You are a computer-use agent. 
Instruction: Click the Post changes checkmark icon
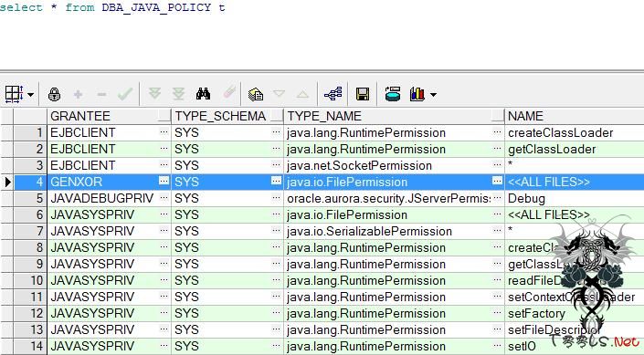pyautogui.click(x=125, y=94)
